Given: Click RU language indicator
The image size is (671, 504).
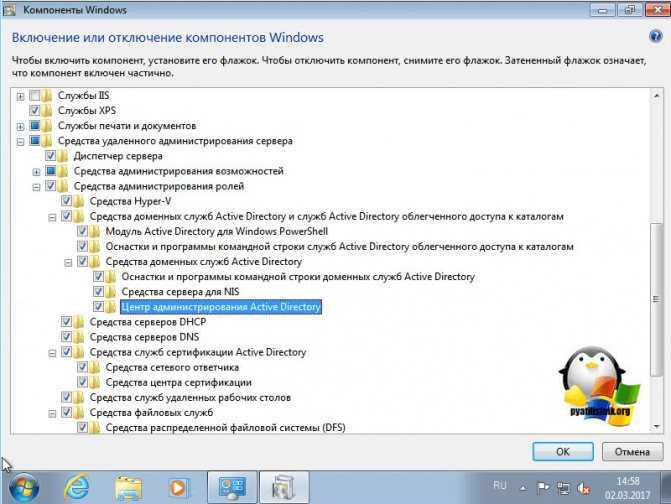Looking at the screenshot, I should [499, 485].
